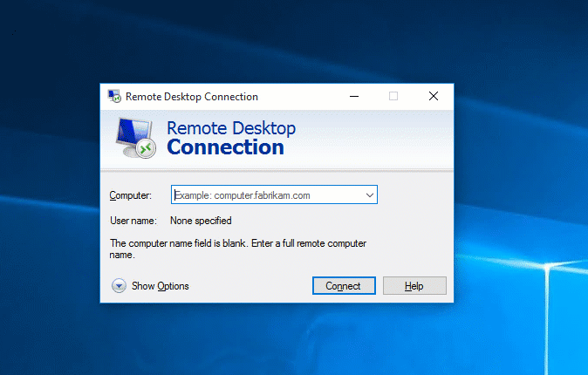
Task: Click the "Computer:" label
Action: [x=131, y=195]
